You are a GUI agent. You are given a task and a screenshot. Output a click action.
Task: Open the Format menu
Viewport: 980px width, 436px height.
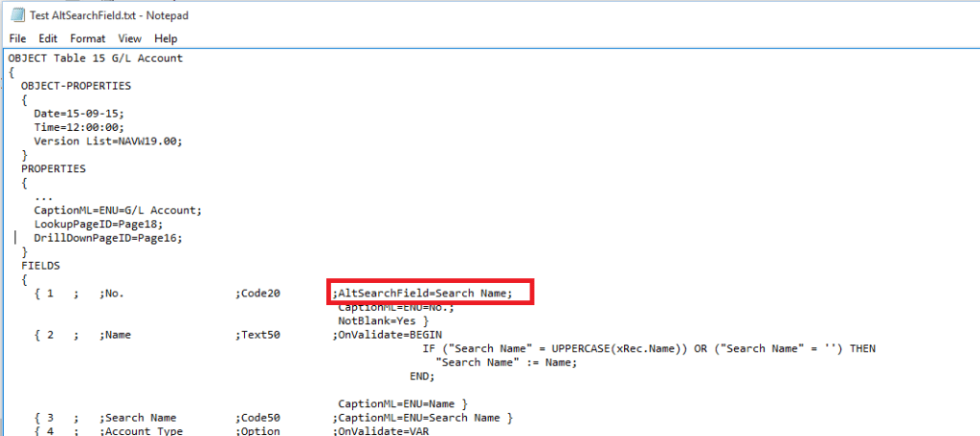click(x=87, y=38)
